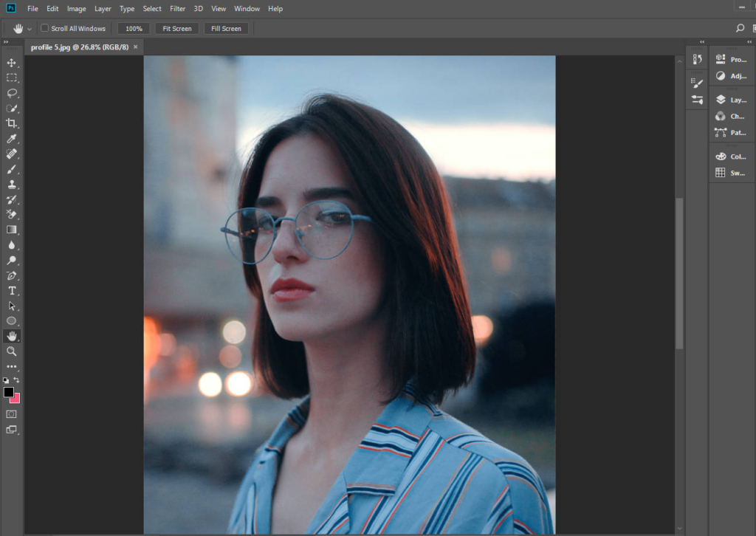
Task: Click the Fit Screen button
Action: [176, 28]
